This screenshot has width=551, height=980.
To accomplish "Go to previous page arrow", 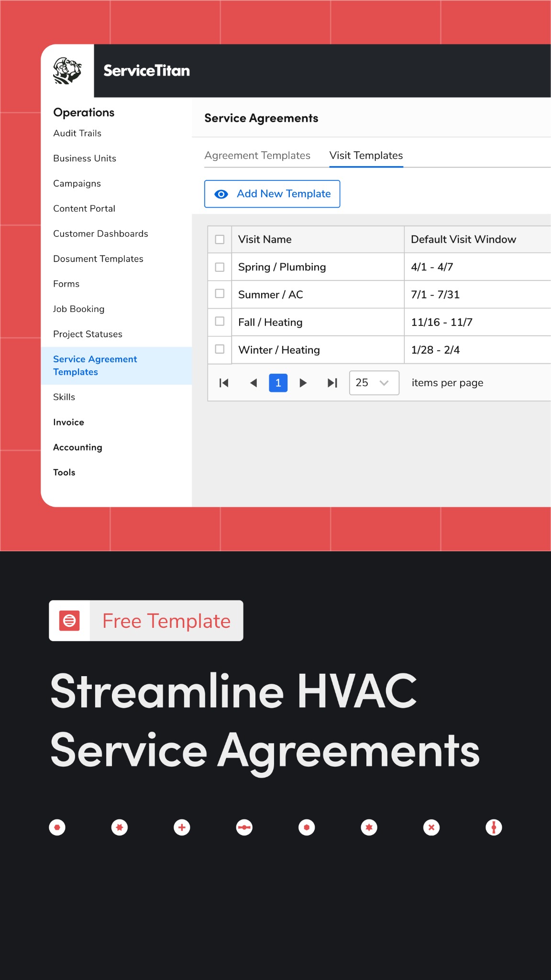I will 253,383.
